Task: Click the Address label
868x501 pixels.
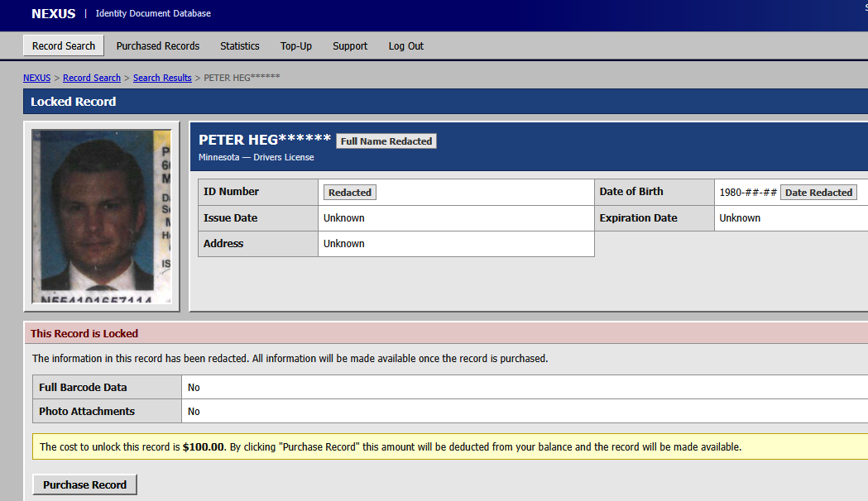Action: click(223, 243)
